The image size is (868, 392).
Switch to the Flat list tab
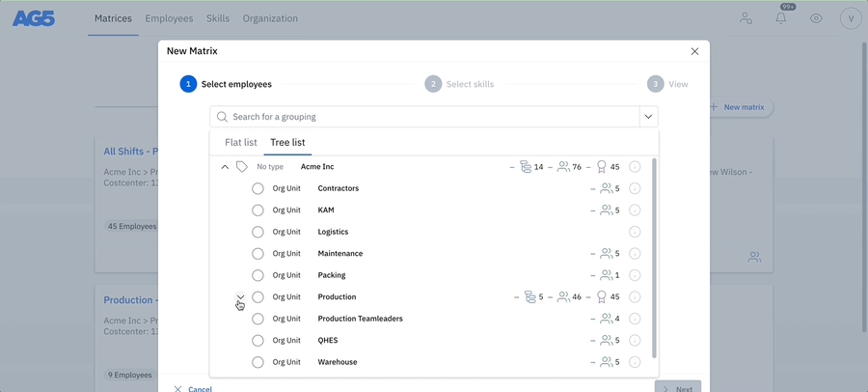pyautogui.click(x=241, y=143)
